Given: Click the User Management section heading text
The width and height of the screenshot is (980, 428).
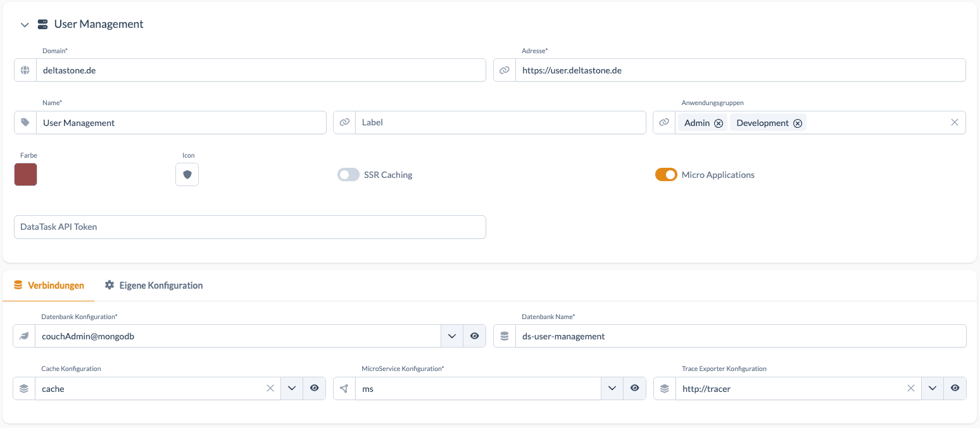Looking at the screenshot, I should pyautogui.click(x=99, y=24).
